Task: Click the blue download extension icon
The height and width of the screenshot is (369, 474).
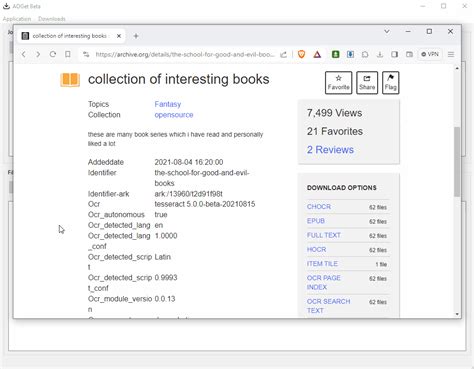Action: (x=350, y=54)
